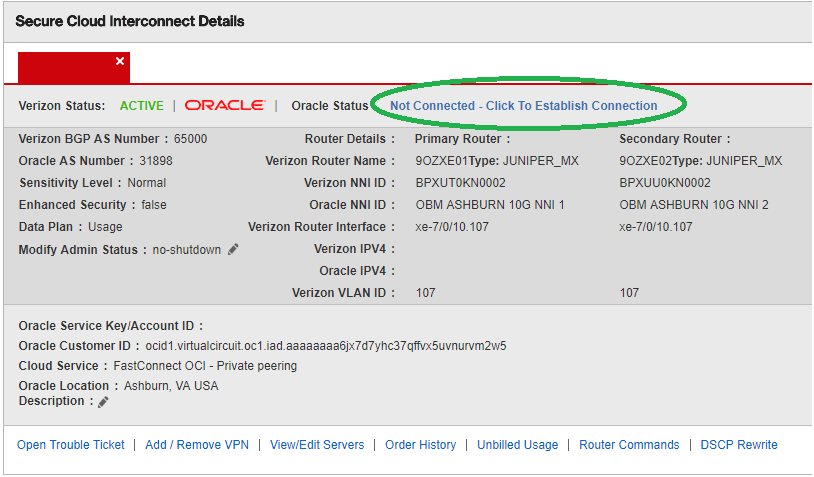Click primary router name 9OZXE01
Image resolution: width=814 pixels, height=477 pixels.
click(x=439, y=161)
